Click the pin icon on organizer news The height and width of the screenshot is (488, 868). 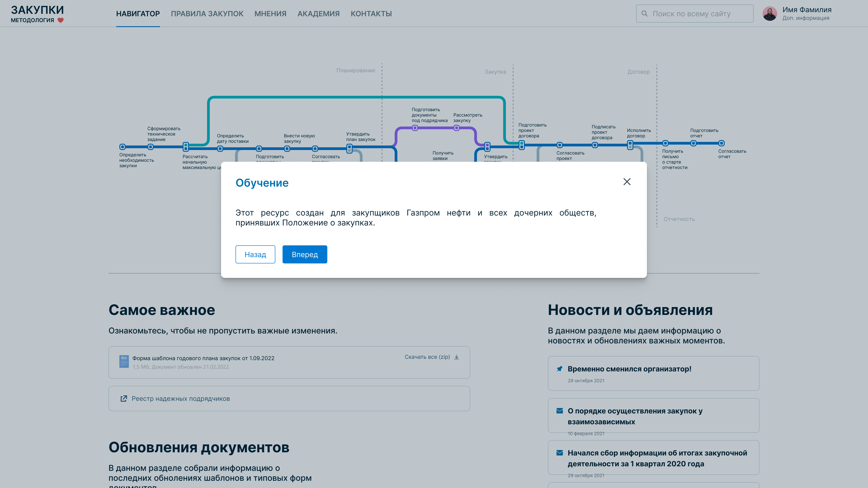(x=559, y=369)
